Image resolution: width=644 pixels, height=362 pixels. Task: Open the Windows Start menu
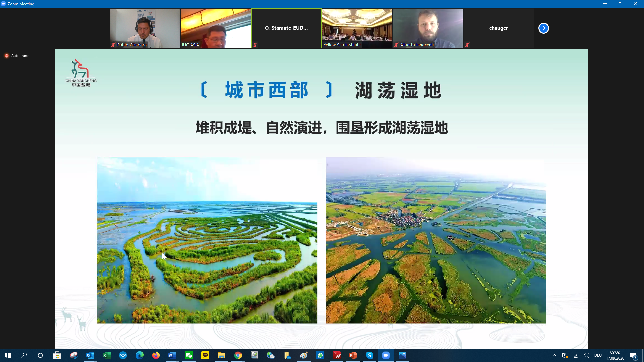[8, 355]
